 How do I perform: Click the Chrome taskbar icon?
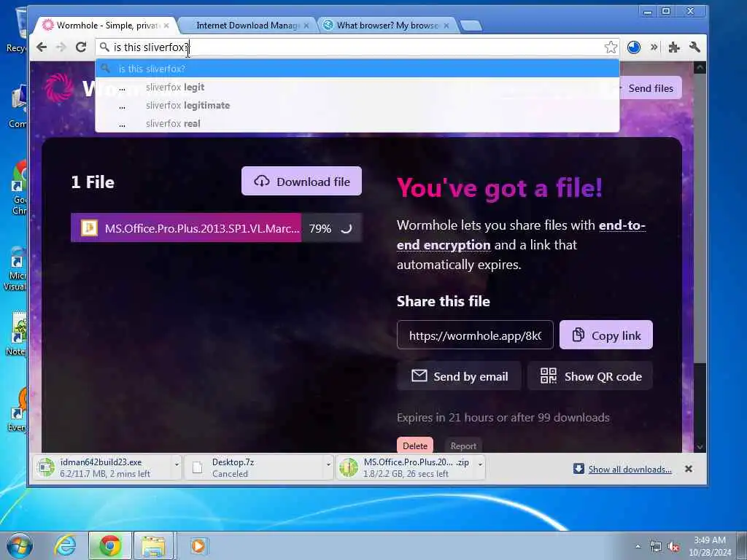(x=110, y=545)
